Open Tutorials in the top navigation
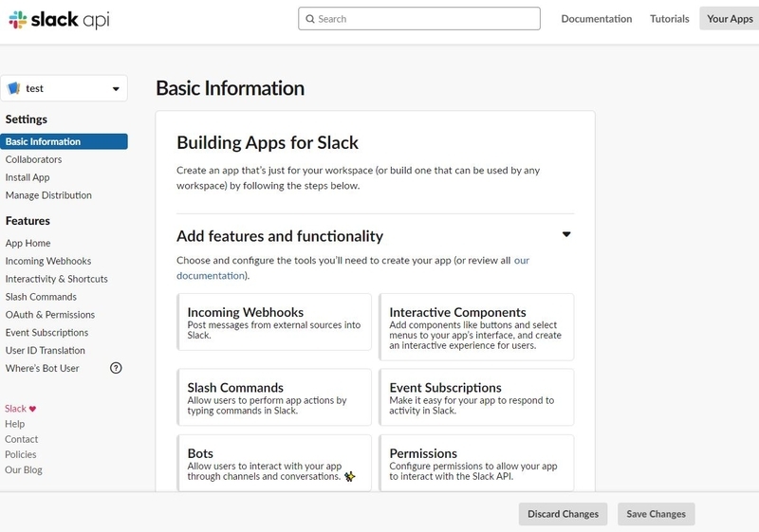 click(x=670, y=19)
